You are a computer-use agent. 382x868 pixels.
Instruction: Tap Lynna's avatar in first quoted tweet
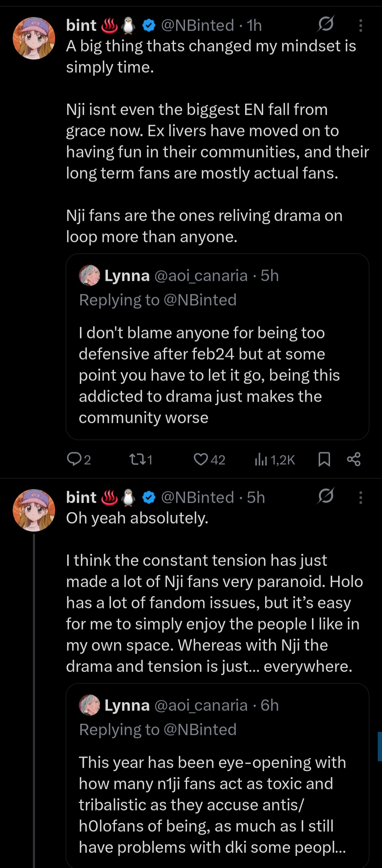[x=89, y=276]
